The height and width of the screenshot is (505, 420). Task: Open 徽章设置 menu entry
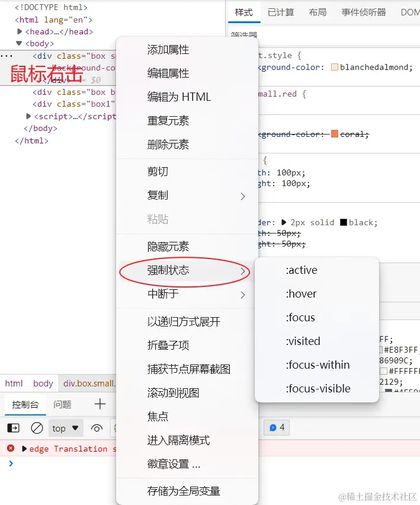click(174, 464)
